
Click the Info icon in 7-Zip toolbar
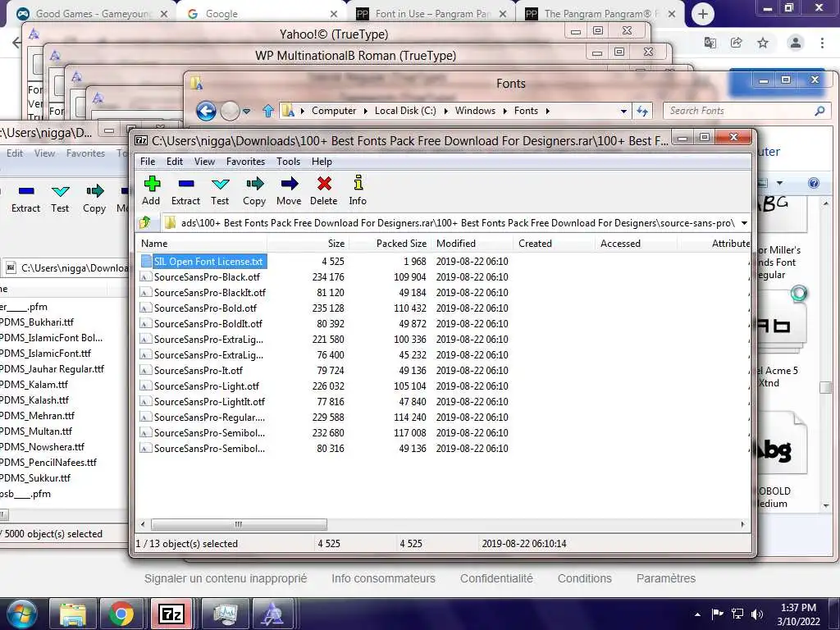pos(358,183)
